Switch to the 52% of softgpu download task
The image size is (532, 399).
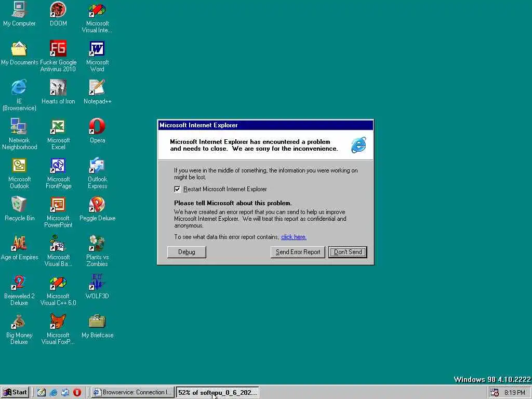pos(218,392)
